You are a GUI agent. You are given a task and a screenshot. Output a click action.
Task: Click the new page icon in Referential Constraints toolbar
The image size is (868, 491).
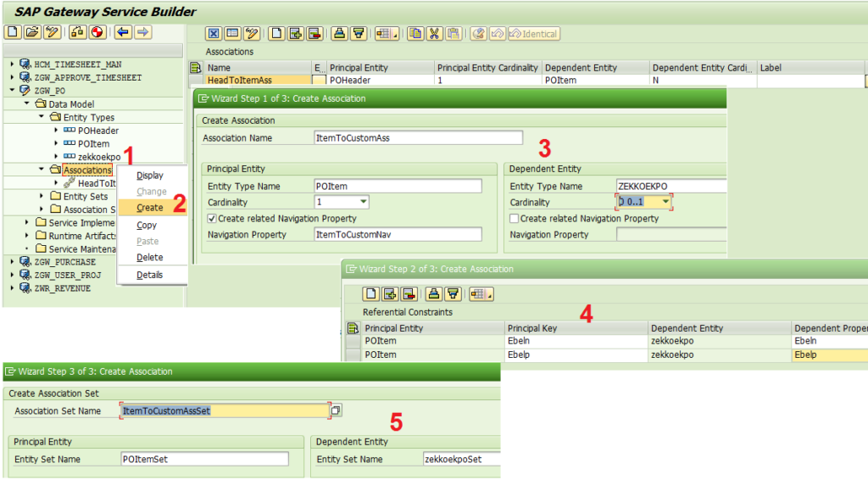pyautogui.click(x=371, y=294)
